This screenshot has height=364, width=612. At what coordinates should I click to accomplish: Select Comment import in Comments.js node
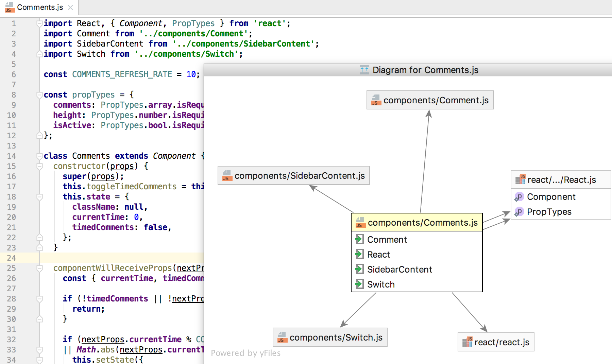click(417, 239)
